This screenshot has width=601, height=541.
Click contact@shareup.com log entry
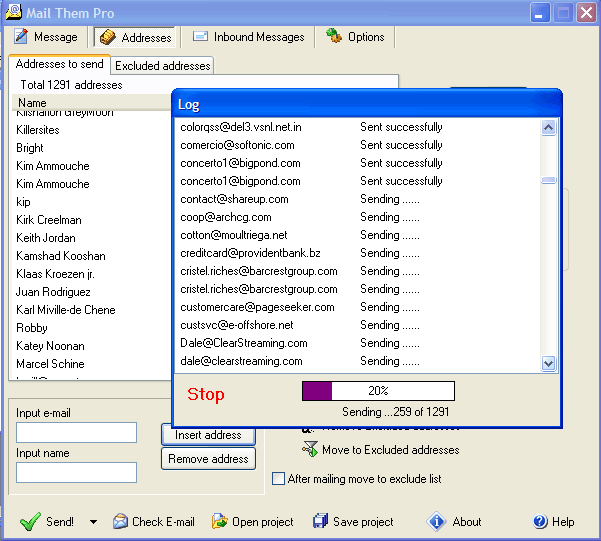[x=234, y=199]
